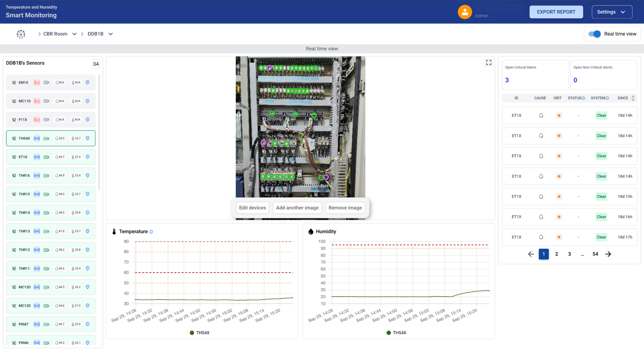Viewport: 644px width, 362px height.
Task: Click the 18d 16h alert row
Action: pyautogui.click(x=569, y=217)
